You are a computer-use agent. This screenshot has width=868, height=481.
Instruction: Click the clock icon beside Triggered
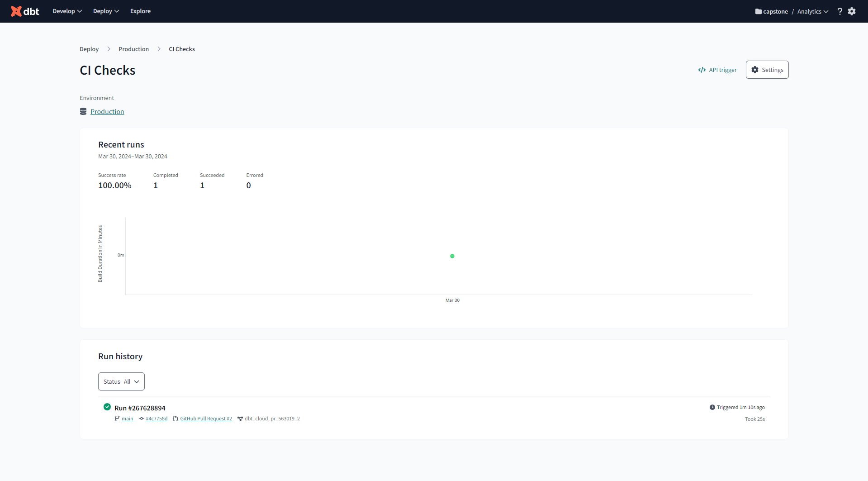[x=712, y=407]
